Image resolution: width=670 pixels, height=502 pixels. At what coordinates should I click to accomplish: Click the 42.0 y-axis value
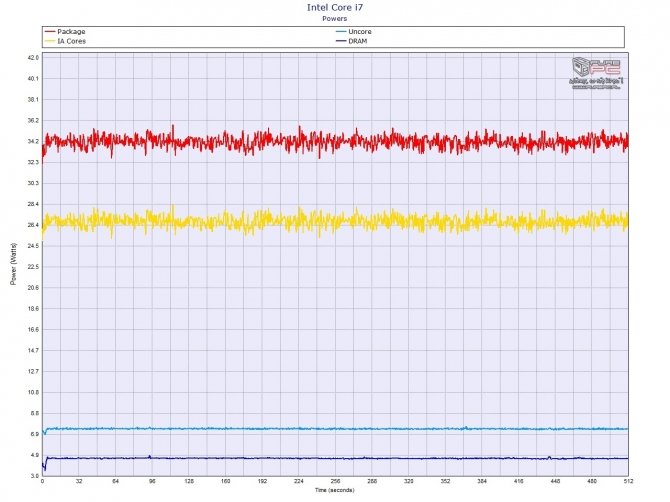(x=33, y=58)
